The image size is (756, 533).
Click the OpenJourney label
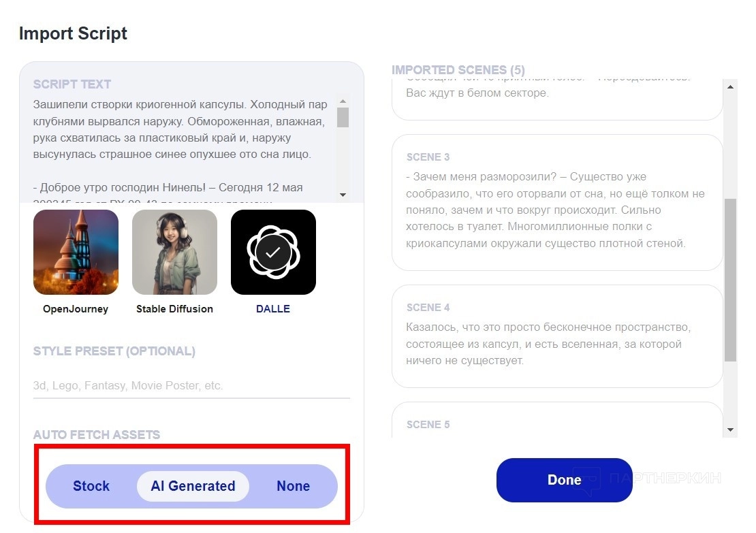76,309
